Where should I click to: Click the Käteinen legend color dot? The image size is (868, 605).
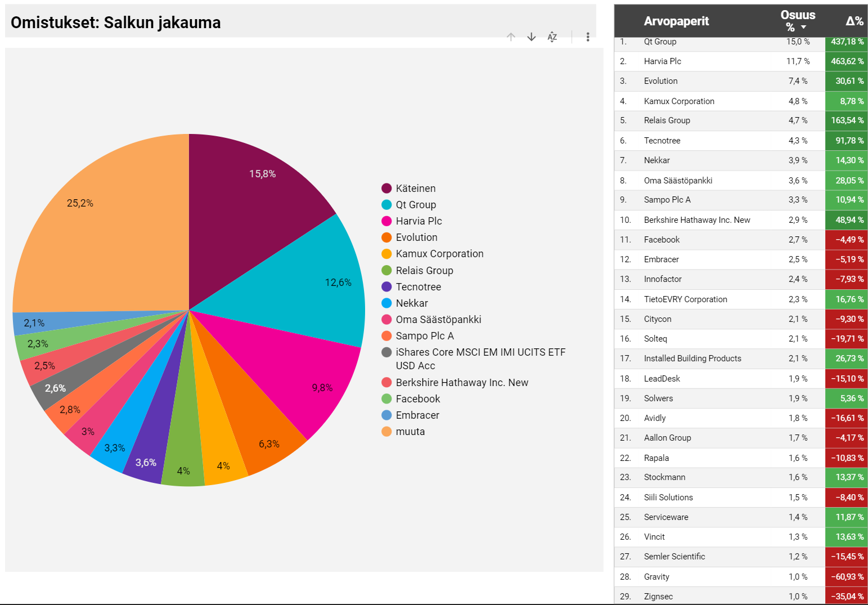click(x=386, y=189)
